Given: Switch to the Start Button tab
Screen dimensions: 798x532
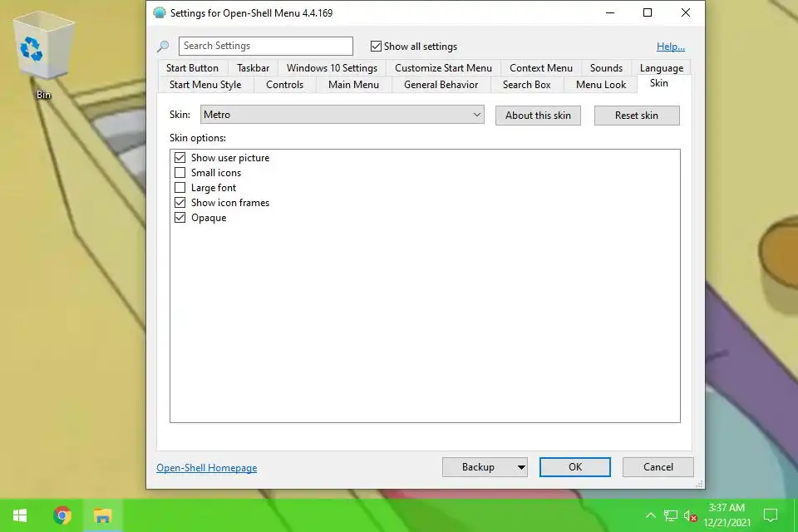Looking at the screenshot, I should (x=192, y=67).
